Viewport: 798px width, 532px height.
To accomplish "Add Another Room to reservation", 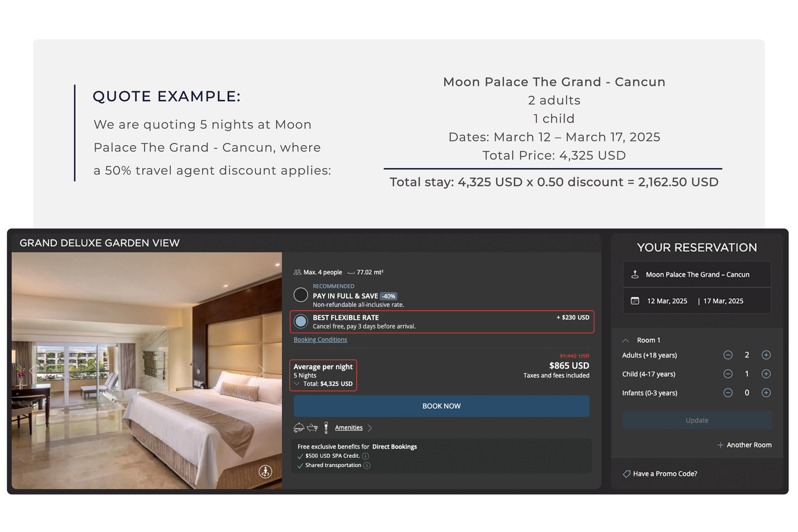I will tap(744, 445).
